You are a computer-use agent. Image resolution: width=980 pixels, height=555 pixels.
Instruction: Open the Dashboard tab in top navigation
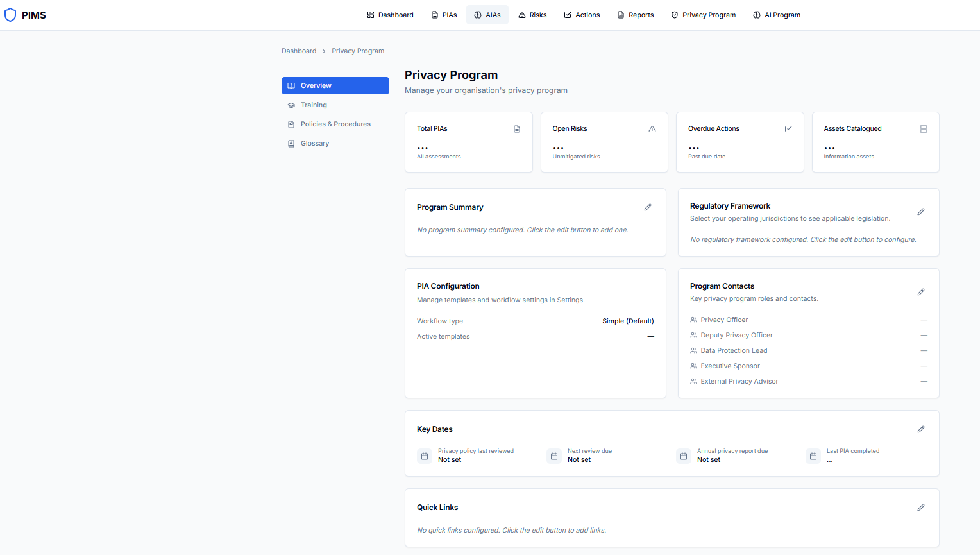click(390, 15)
